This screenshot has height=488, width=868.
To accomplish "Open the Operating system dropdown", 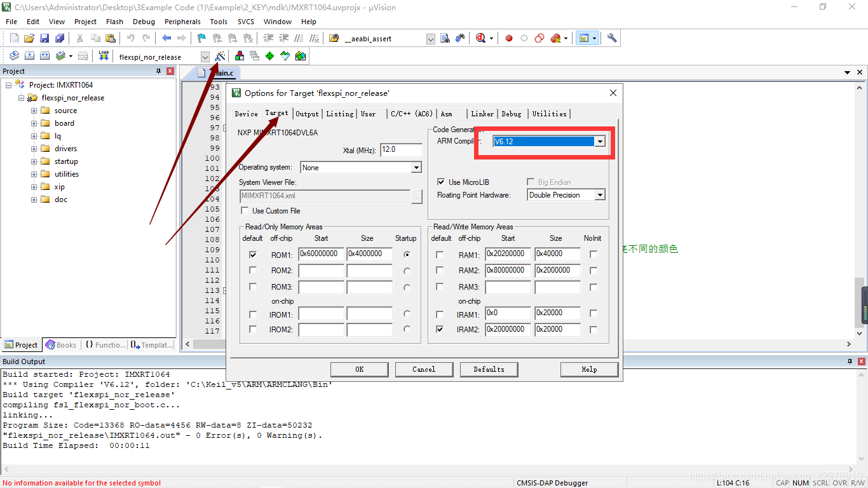I will coord(416,167).
